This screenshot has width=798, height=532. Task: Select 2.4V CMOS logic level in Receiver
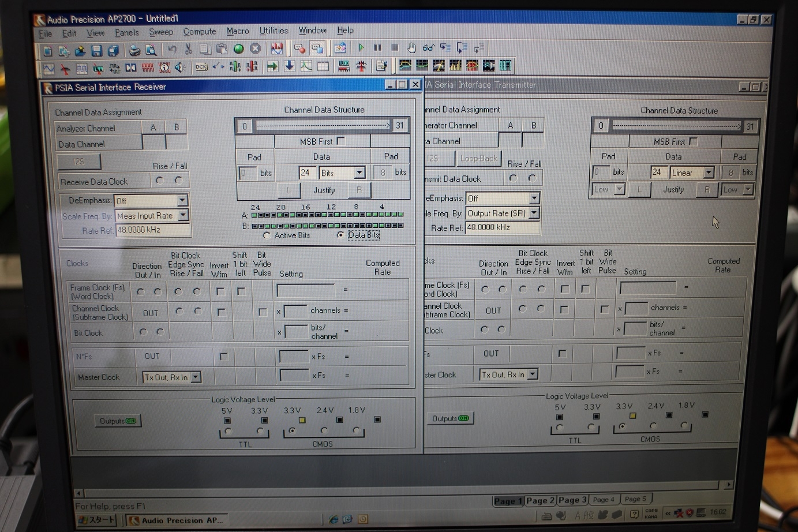(324, 430)
